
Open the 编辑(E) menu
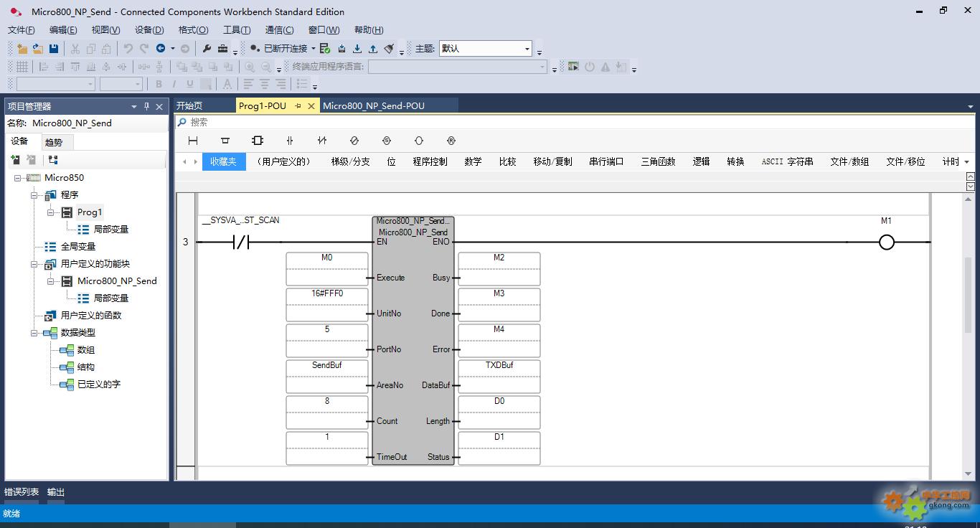[63, 29]
